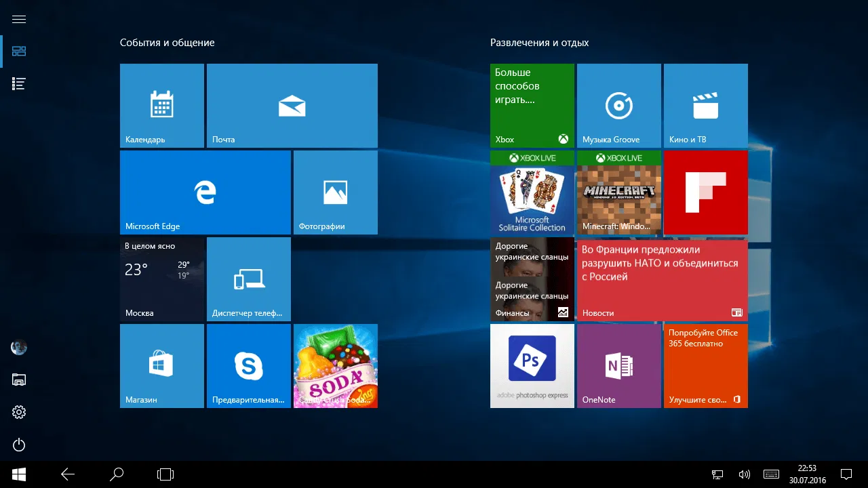Viewport: 868px width, 488px height.
Task: Launch Microsoft Edge tile
Action: [205, 192]
